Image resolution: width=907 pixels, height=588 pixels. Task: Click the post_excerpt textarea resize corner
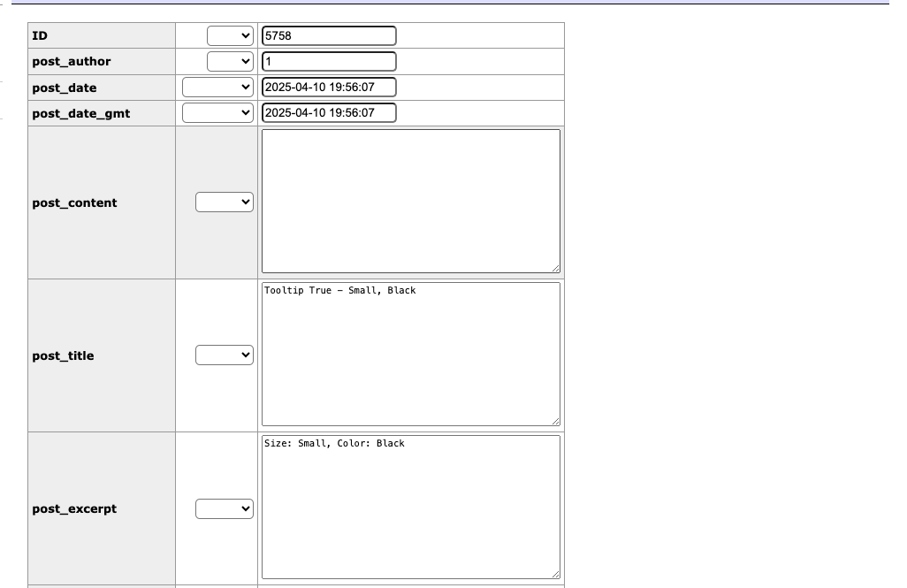pos(555,574)
